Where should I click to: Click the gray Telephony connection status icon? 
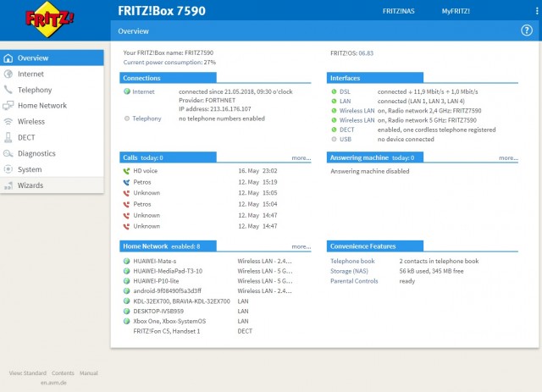coord(127,119)
